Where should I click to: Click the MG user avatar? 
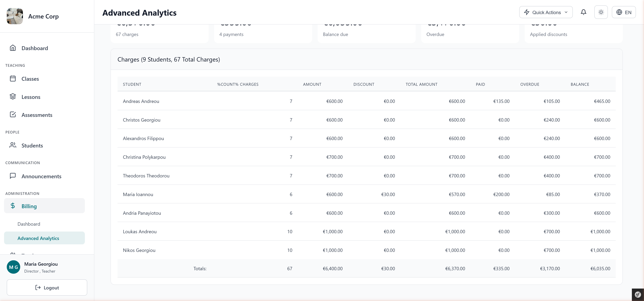pyautogui.click(x=13, y=267)
